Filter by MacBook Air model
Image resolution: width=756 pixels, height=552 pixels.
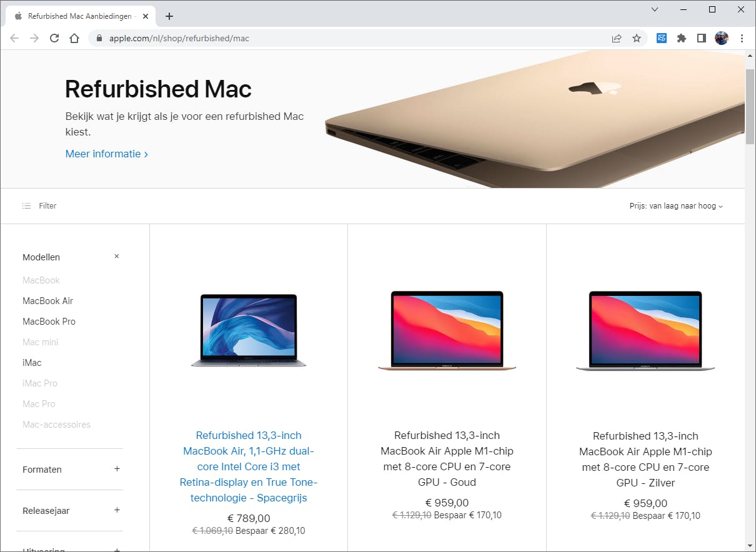point(48,301)
